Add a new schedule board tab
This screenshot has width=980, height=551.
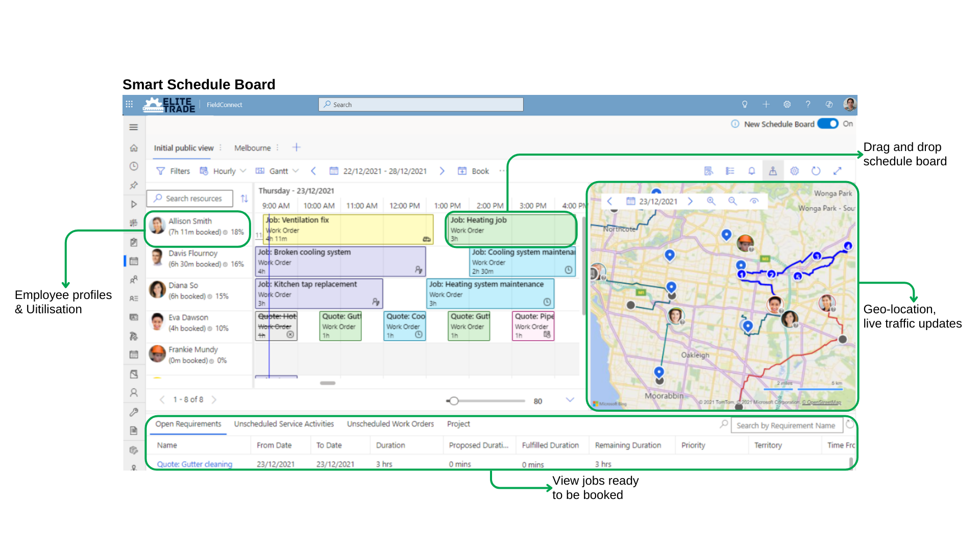(x=297, y=147)
